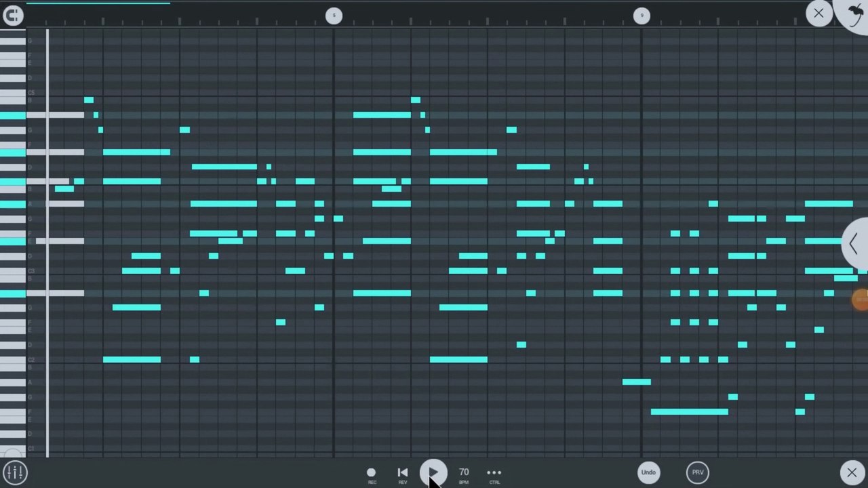Select the long F note above C1 near bar 9
Viewport: 868px width, 488px height.
coord(690,411)
